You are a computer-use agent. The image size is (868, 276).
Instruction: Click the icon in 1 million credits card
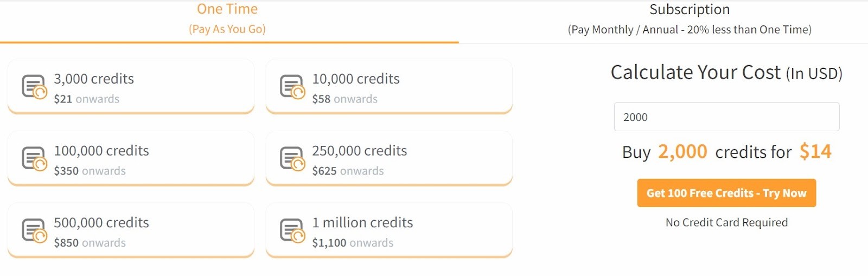coord(292,230)
